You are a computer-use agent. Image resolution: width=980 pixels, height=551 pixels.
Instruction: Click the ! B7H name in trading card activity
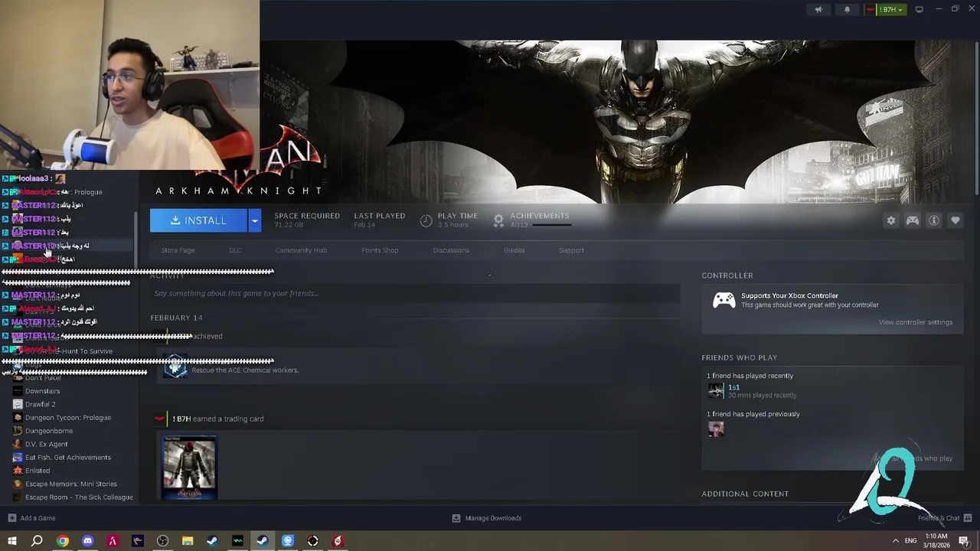tap(181, 419)
